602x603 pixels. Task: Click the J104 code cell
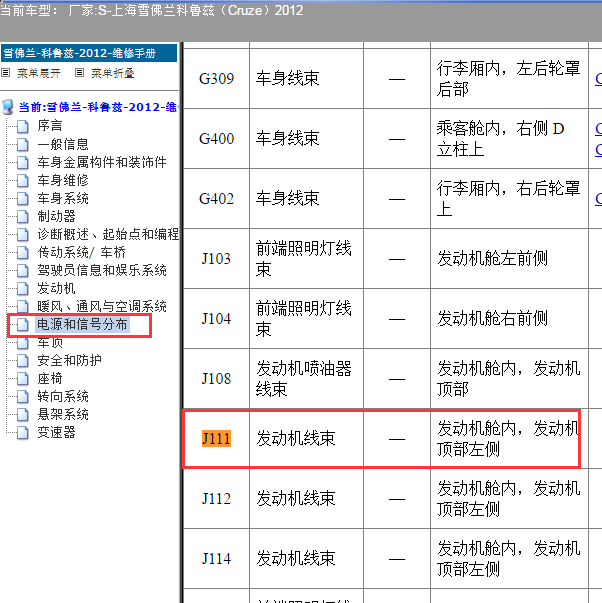pyautogui.click(x=216, y=318)
